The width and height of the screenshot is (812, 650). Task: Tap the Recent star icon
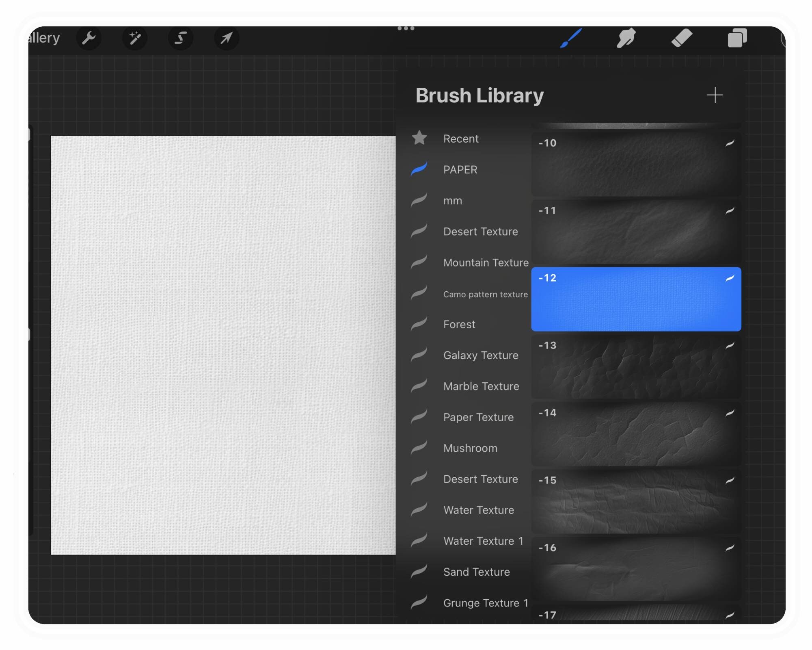(419, 138)
